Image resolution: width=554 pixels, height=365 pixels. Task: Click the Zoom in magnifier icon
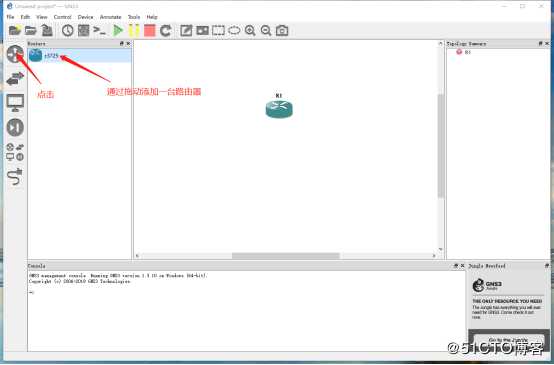point(250,30)
